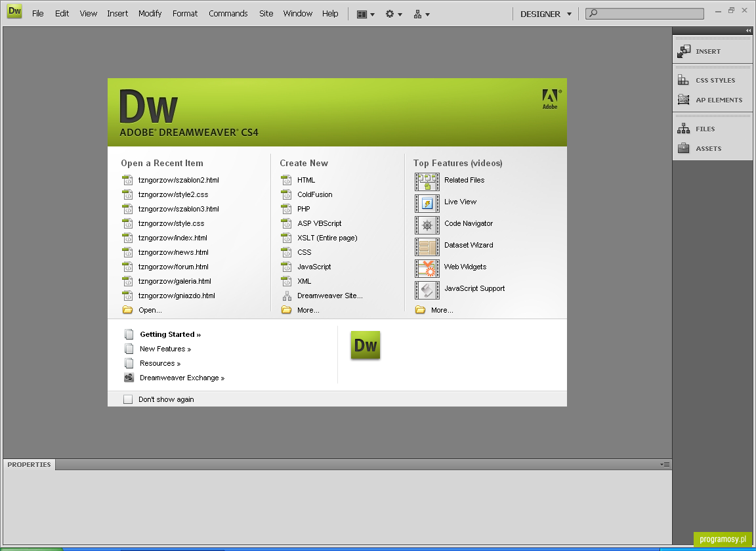The image size is (756, 551).
Task: Click the Dreamweaver Site... icon
Action: pos(287,296)
